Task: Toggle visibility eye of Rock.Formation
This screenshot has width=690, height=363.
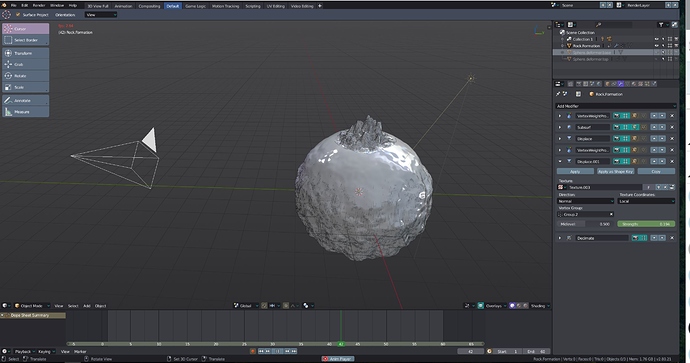Action: tap(656, 46)
